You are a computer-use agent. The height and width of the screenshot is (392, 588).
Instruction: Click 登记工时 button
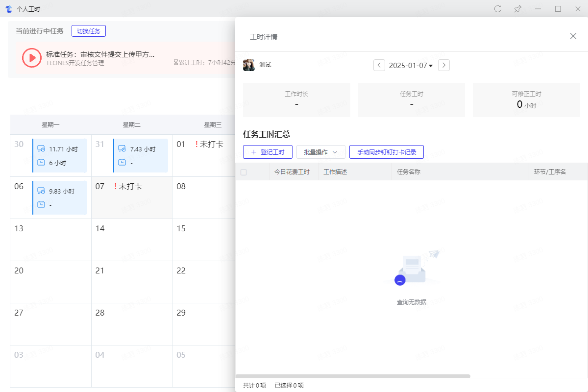tap(268, 152)
